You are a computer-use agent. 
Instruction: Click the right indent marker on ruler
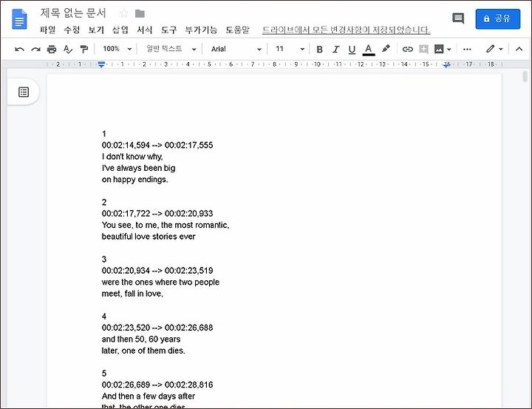point(447,64)
